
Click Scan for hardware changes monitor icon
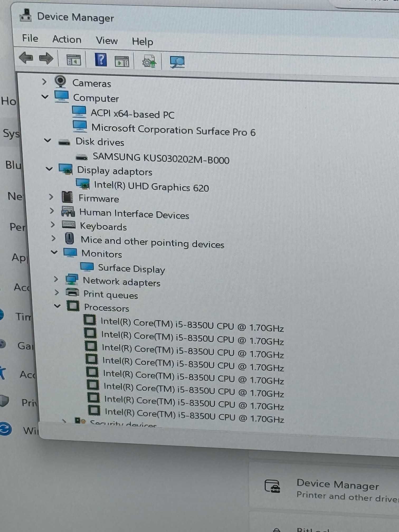pos(177,62)
